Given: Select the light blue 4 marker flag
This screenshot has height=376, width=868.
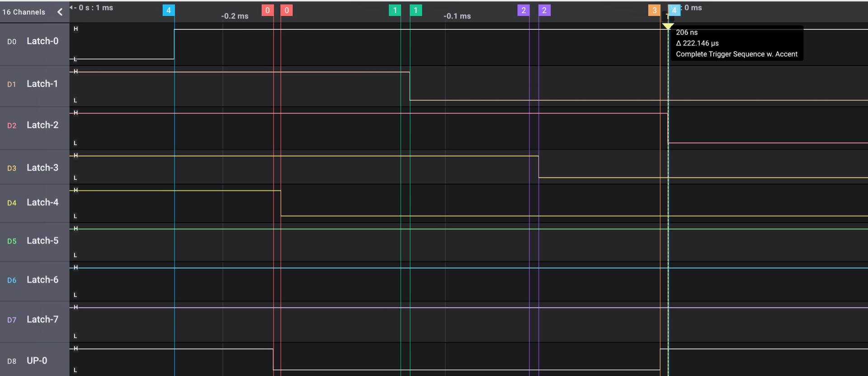Looking at the screenshot, I should click(x=674, y=10).
